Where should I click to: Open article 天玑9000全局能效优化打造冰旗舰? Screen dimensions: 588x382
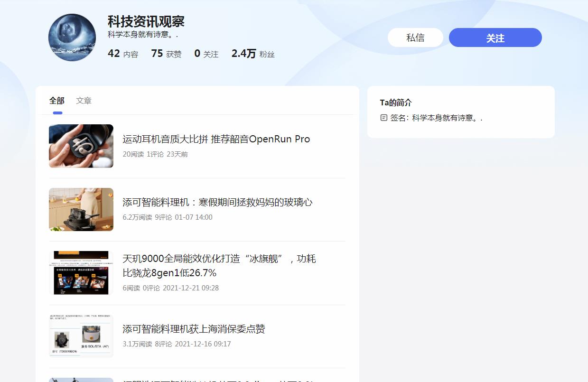click(219, 266)
